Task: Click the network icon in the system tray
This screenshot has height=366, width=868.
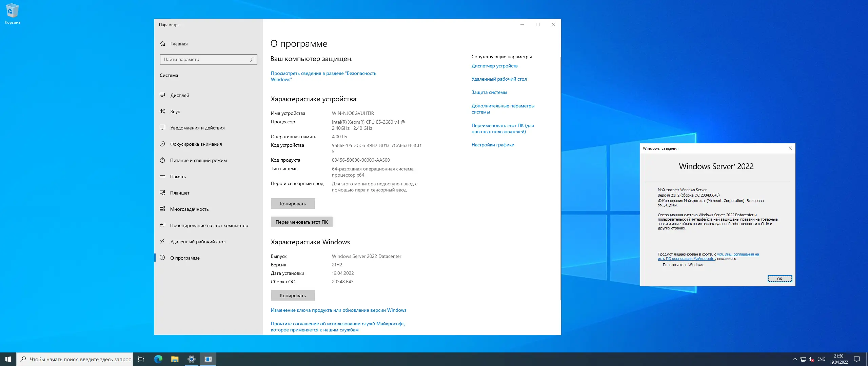Action: pyautogui.click(x=803, y=359)
